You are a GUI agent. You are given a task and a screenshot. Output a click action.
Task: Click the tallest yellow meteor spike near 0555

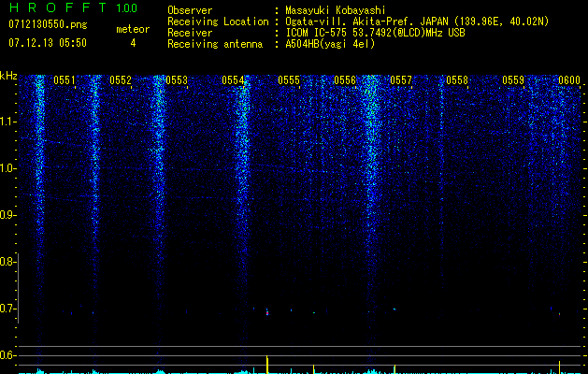267,365
